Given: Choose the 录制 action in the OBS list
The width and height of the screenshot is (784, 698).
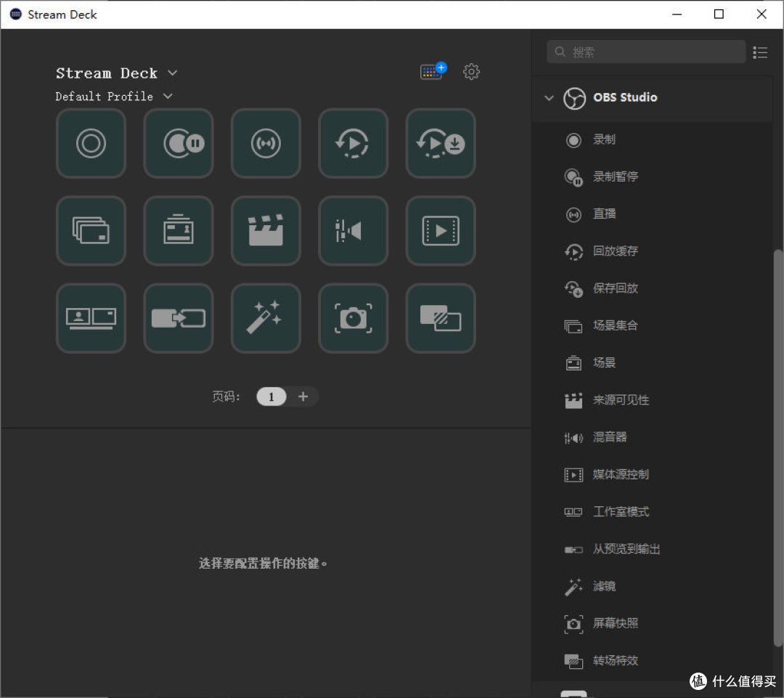Looking at the screenshot, I should pyautogui.click(x=652, y=139).
